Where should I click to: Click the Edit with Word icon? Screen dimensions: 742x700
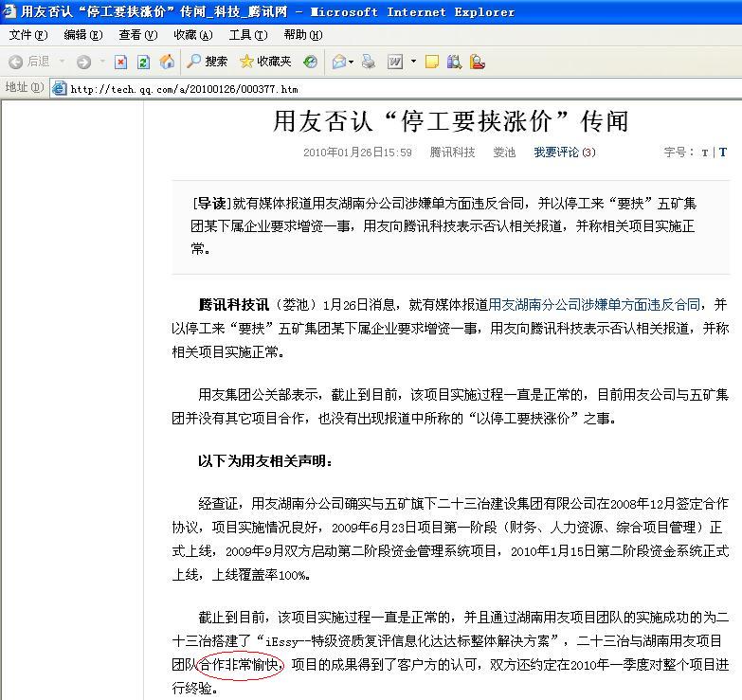[395, 62]
